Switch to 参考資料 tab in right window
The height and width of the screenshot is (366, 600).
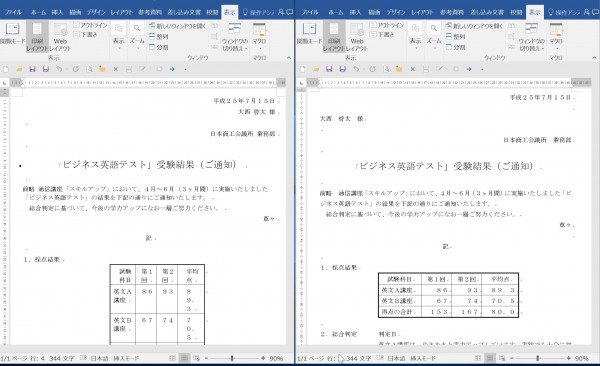pyautogui.click(x=452, y=12)
